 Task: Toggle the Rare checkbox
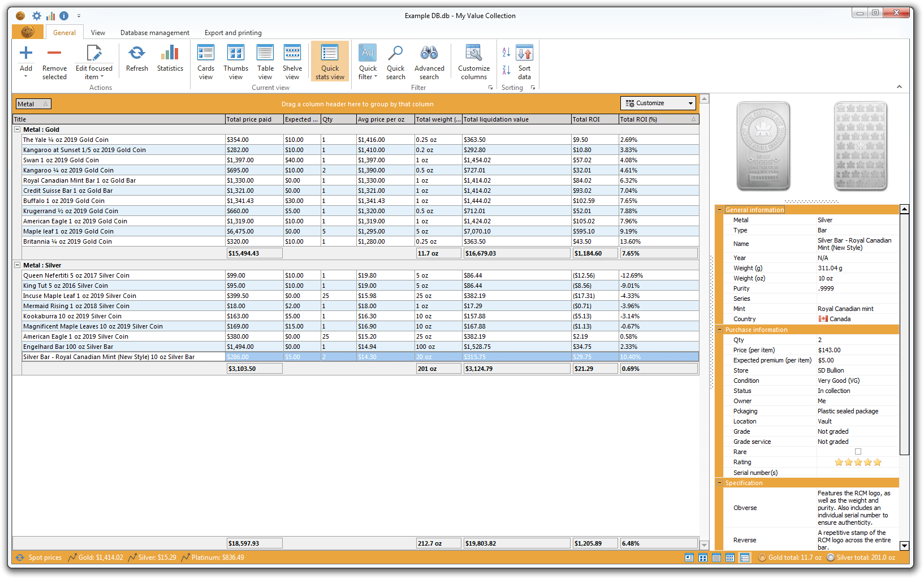tap(858, 452)
